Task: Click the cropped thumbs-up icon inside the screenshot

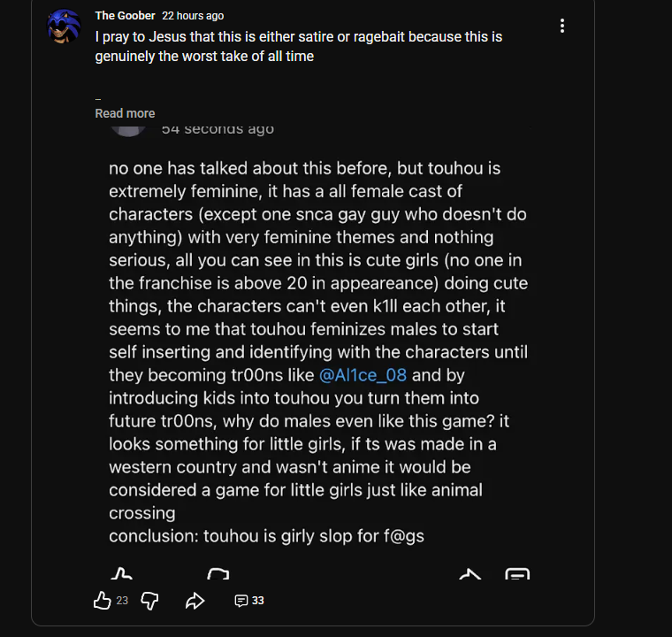Action: tap(122, 573)
